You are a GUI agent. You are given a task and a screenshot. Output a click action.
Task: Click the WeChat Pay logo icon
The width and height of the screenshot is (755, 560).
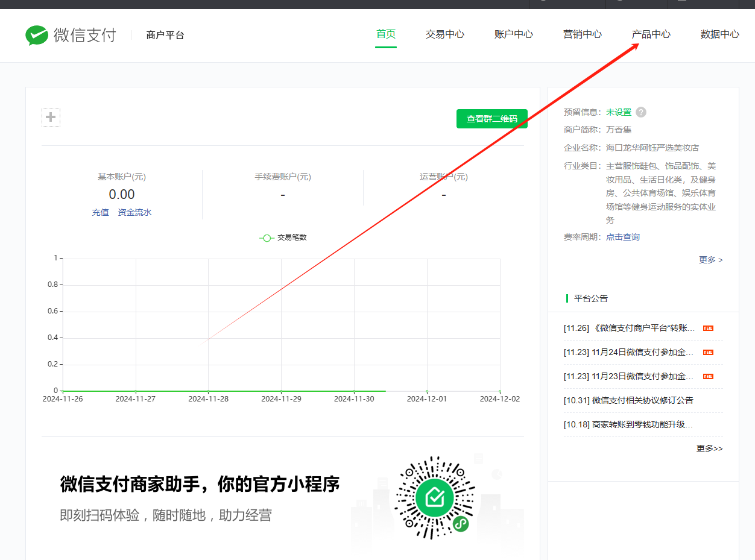point(37,35)
